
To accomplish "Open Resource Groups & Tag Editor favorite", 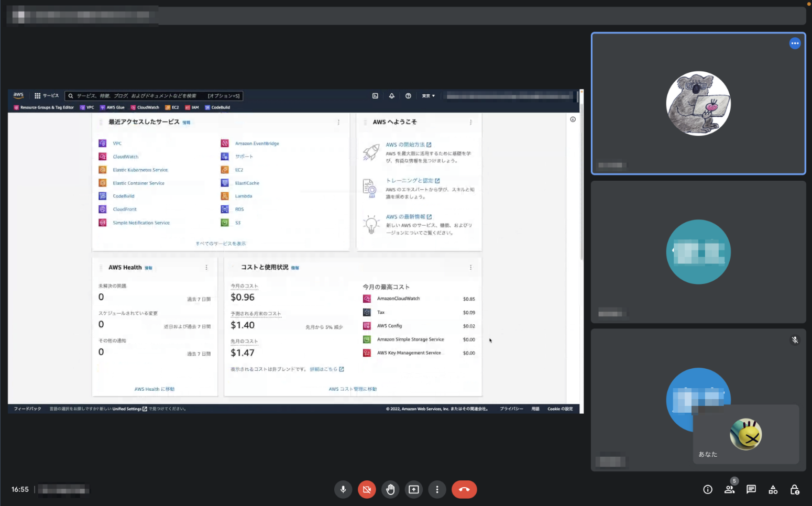I will [43, 107].
